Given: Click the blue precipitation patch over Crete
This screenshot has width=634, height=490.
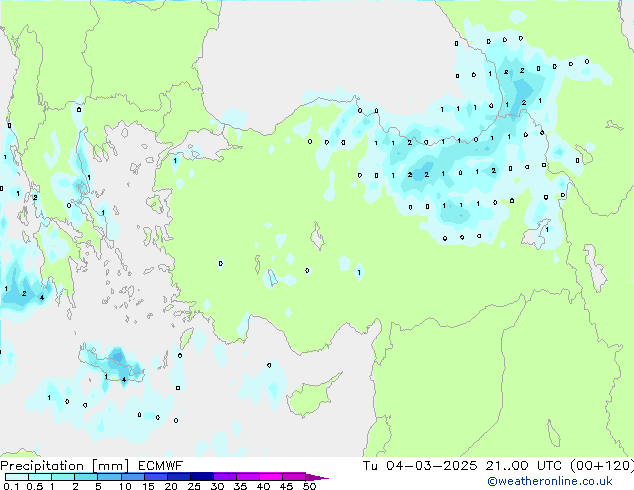Looking at the screenshot, I should pyautogui.click(x=117, y=357).
